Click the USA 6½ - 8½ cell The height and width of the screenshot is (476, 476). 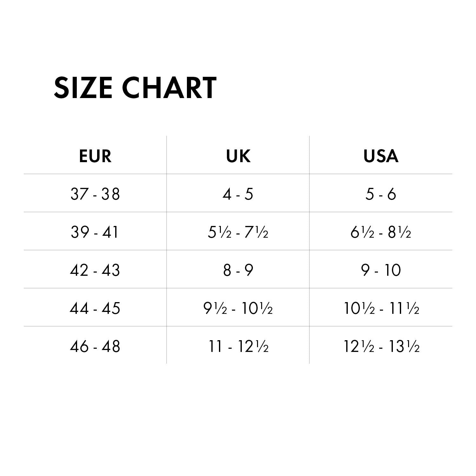381,232
